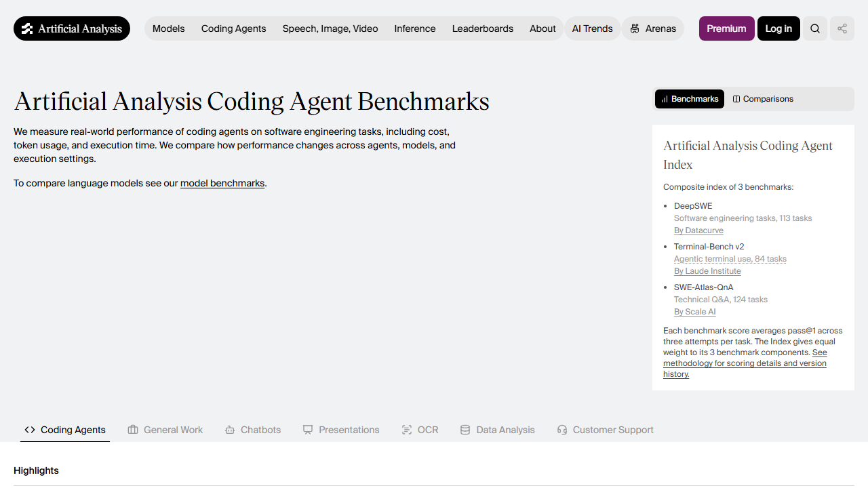Click Composite index of 3 benchmarks text
868x488 pixels.
click(728, 187)
